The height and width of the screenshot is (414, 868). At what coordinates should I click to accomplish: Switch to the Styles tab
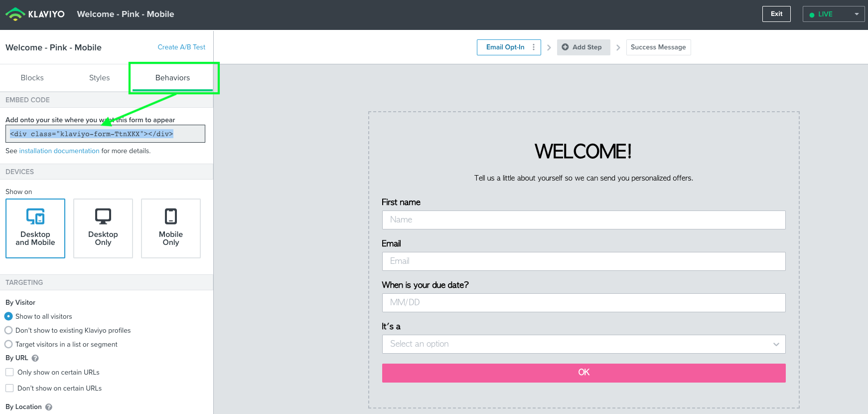coord(100,78)
